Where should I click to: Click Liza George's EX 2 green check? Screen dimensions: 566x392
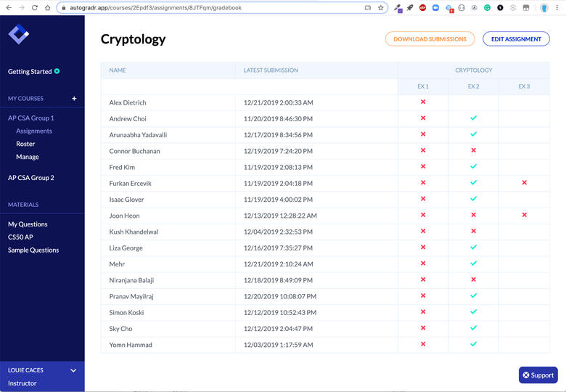tap(474, 248)
